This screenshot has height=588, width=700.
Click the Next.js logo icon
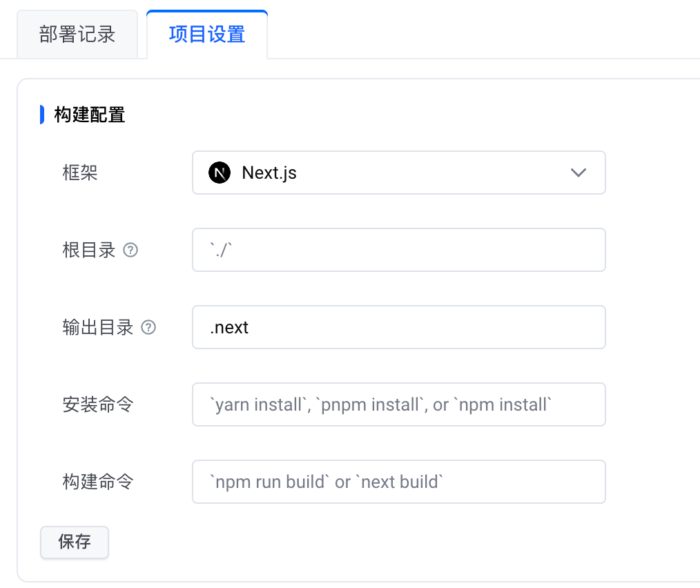[219, 173]
